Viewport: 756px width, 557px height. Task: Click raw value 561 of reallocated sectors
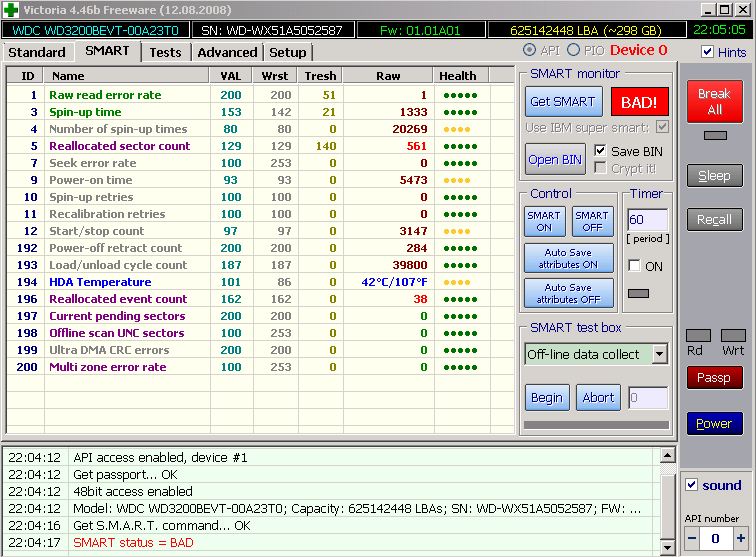click(417, 146)
